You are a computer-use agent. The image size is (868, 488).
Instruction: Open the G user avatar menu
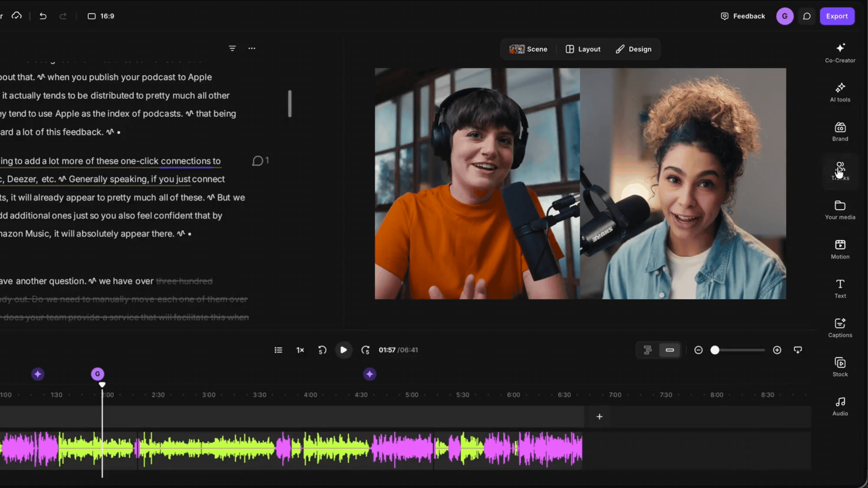[785, 16]
